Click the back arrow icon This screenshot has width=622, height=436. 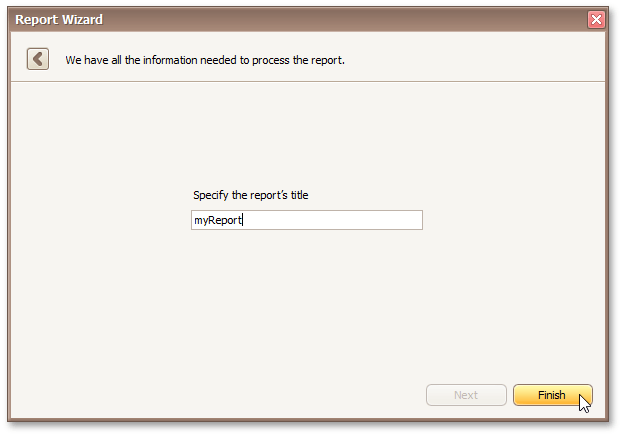point(38,59)
